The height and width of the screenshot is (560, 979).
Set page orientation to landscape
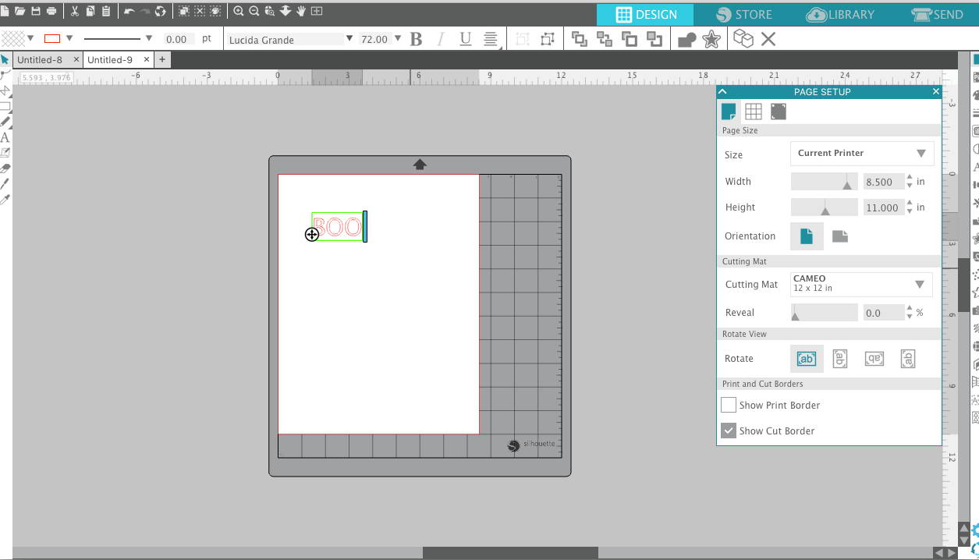pos(840,236)
